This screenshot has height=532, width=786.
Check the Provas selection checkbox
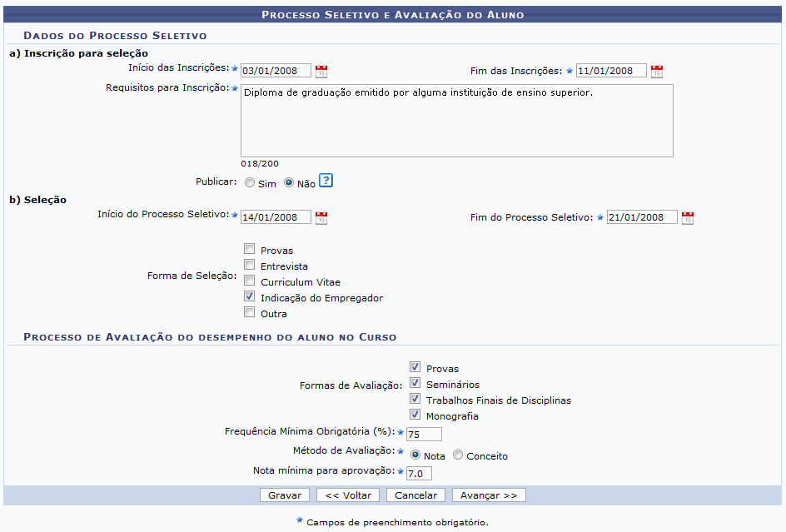pos(249,249)
